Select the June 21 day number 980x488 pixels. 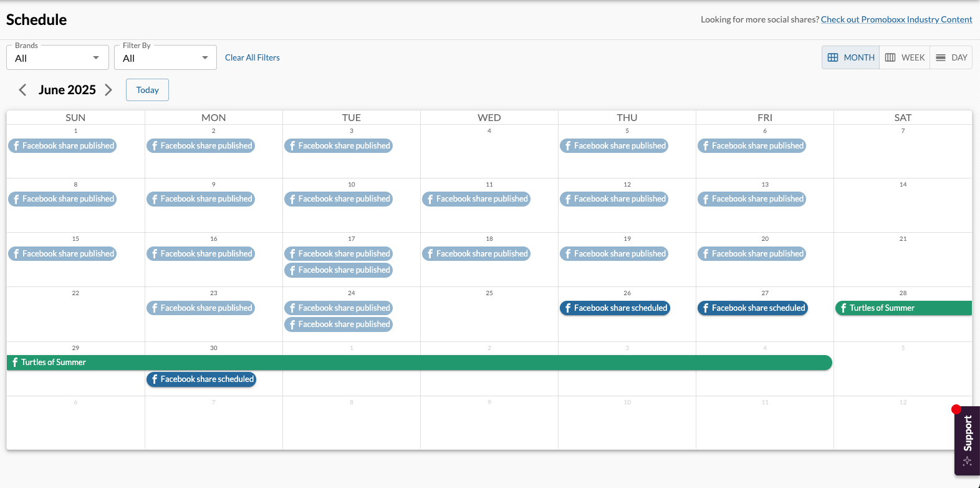click(903, 239)
